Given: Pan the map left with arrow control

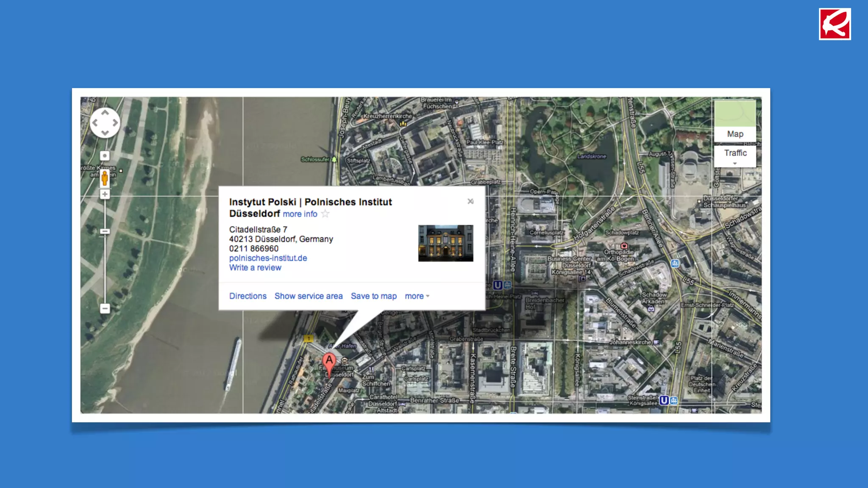Looking at the screenshot, I should (x=95, y=123).
